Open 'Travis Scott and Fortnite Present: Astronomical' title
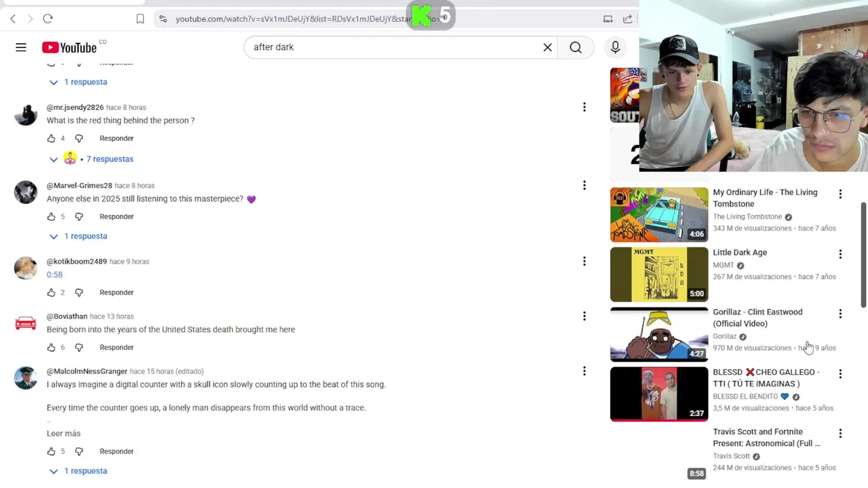The image size is (868, 488). pos(766,438)
